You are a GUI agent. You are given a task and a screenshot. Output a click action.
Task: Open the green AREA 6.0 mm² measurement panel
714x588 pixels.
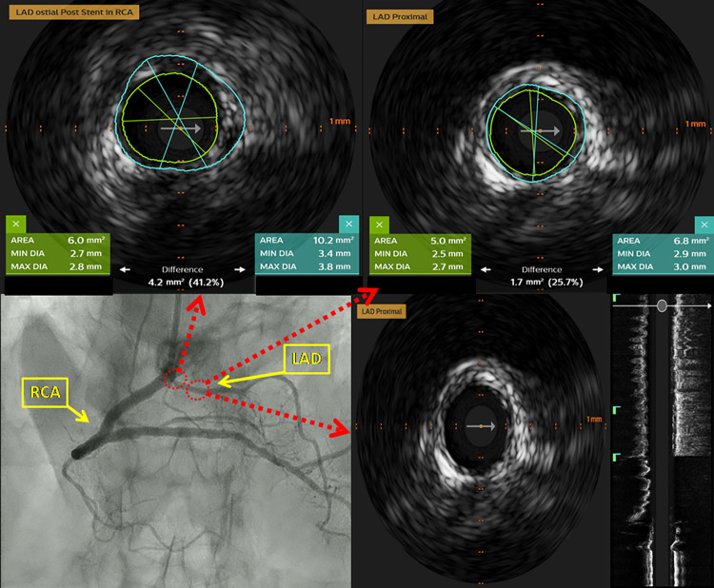(x=58, y=253)
